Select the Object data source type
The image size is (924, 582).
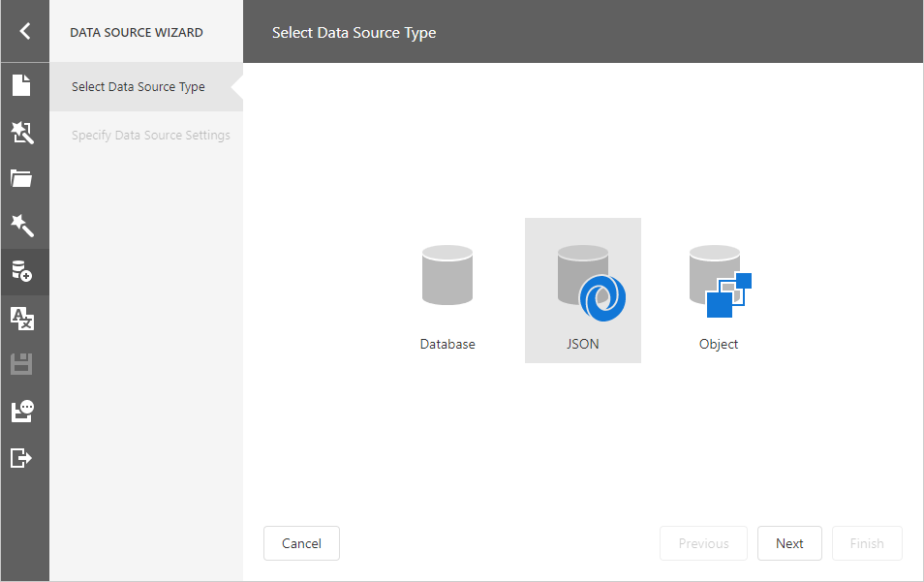(x=718, y=290)
